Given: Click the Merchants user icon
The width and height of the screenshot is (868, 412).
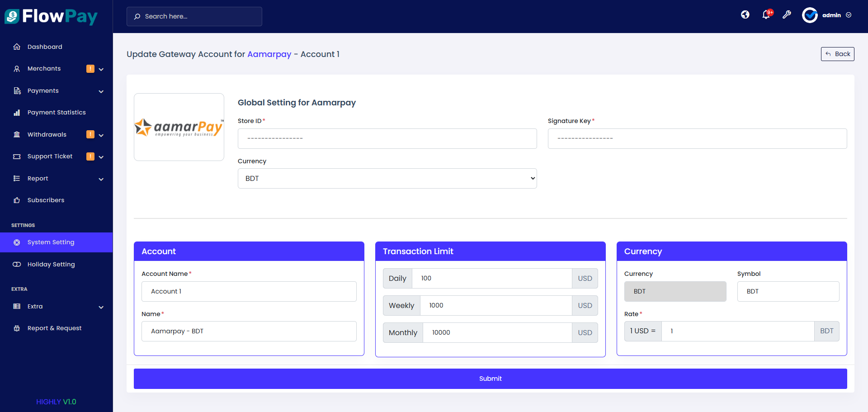Looking at the screenshot, I should tap(17, 69).
